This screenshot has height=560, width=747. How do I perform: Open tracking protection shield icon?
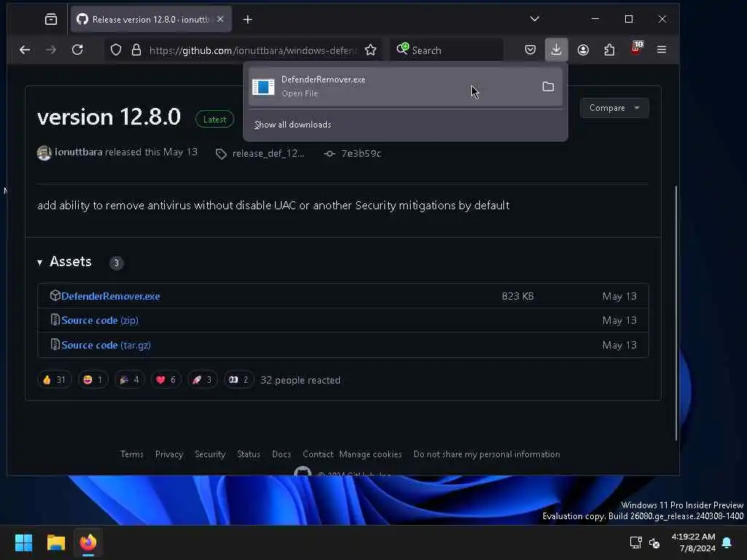click(x=116, y=50)
